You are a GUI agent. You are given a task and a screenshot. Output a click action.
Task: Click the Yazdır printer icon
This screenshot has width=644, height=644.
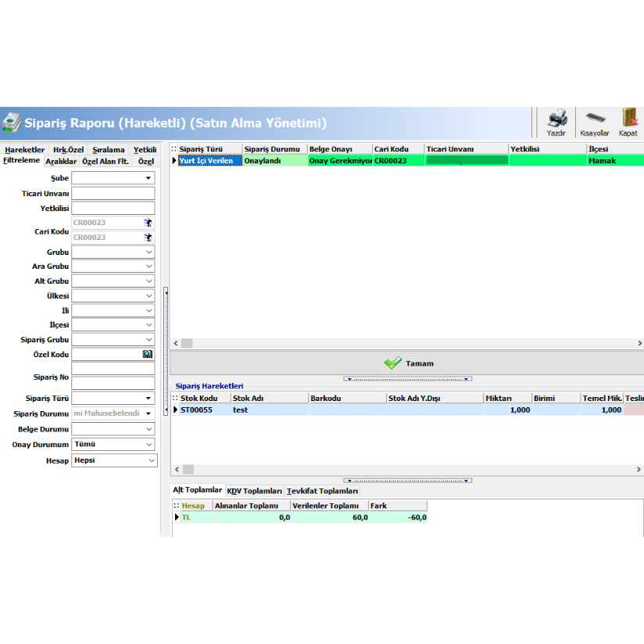coord(557,116)
